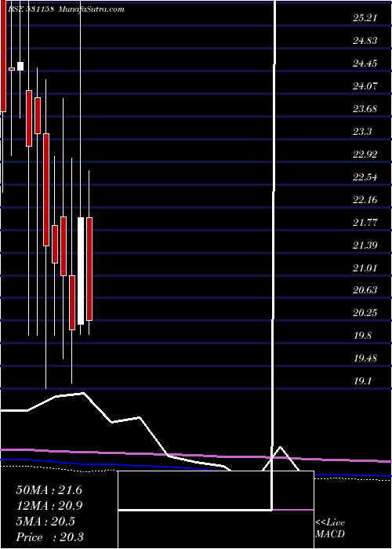Click the 22.16 price axis label

(365, 200)
